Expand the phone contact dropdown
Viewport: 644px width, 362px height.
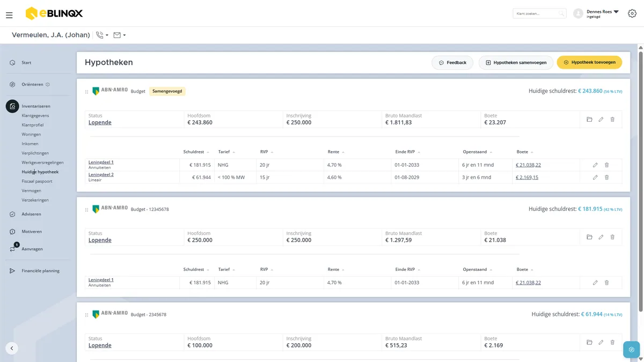pos(102,35)
